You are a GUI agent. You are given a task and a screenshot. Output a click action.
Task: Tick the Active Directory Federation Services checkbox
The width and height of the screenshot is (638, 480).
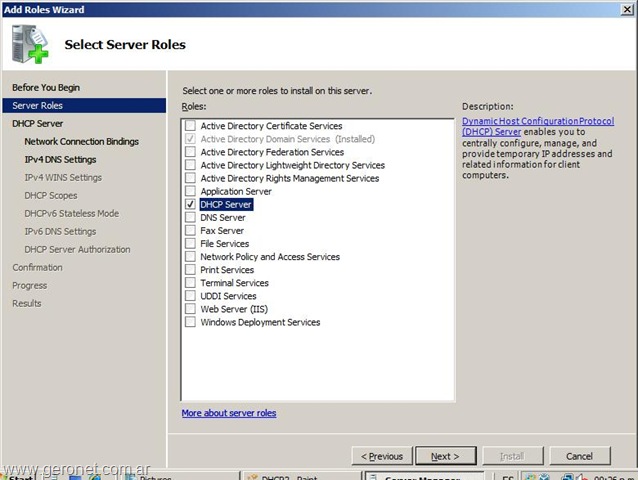(x=190, y=152)
